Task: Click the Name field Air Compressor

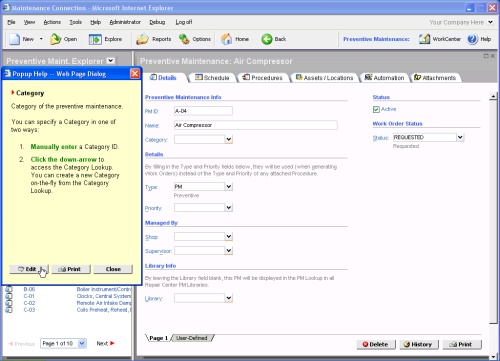Action: coord(255,125)
